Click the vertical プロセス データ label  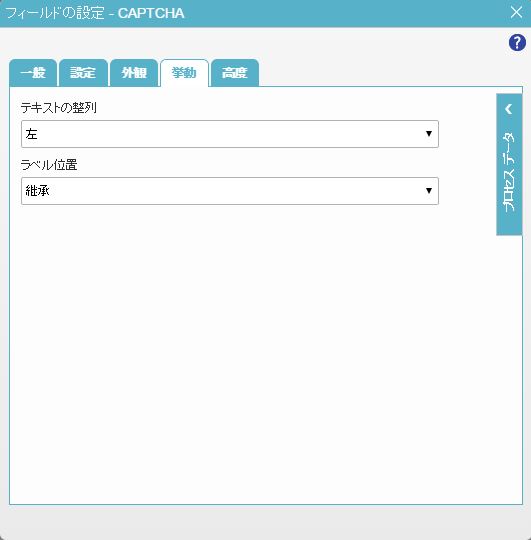point(509,171)
